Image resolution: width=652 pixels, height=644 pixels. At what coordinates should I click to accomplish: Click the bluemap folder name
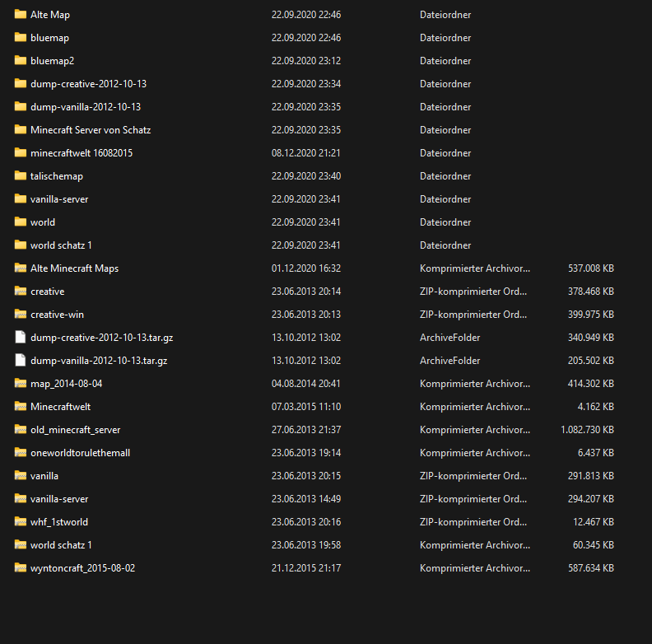[49, 38]
